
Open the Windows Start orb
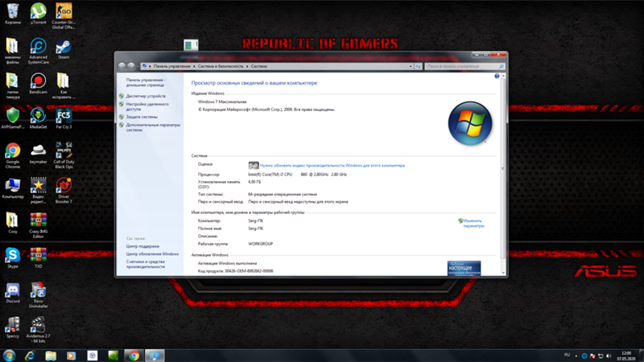[9, 356]
